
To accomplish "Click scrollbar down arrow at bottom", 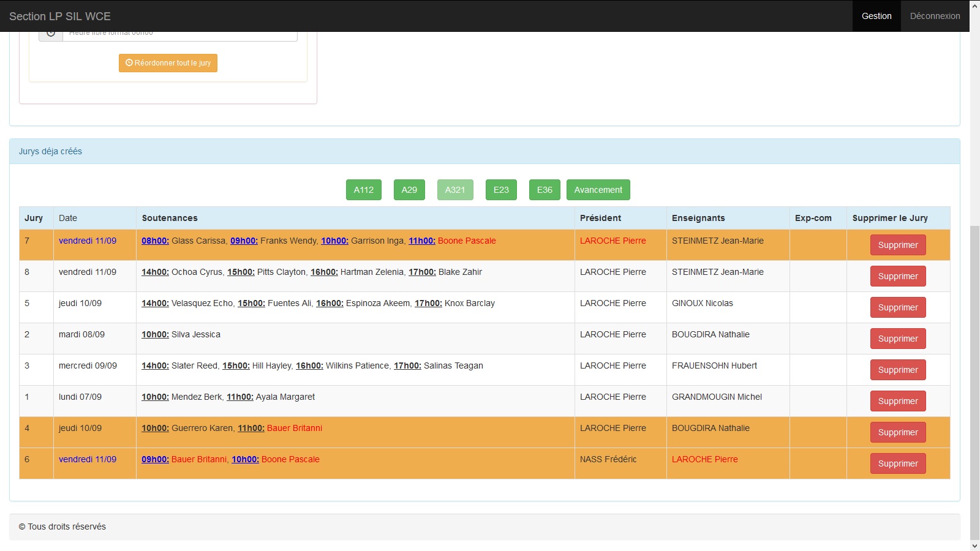I will point(974,545).
